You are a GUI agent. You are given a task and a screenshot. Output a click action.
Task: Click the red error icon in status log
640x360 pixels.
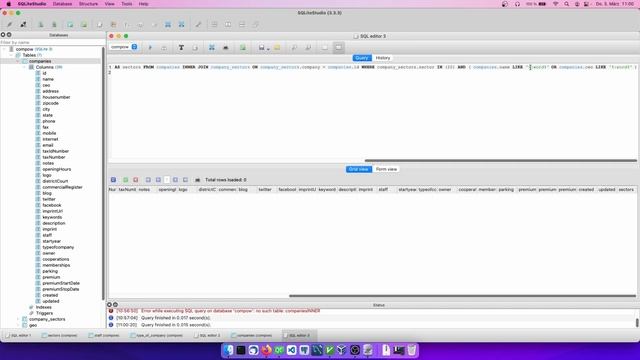(x=111, y=311)
